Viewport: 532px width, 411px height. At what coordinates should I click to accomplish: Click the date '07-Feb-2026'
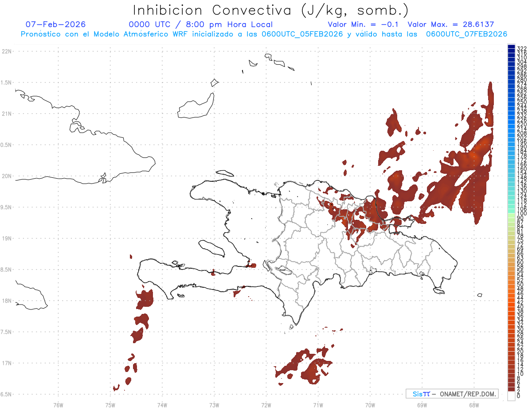tap(55, 24)
